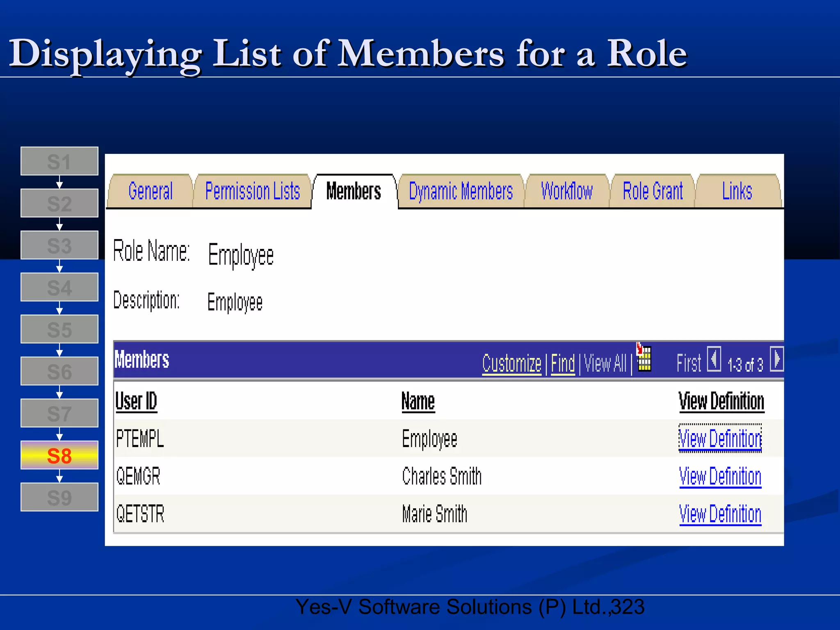
Task: Click the highlighted S8 step box
Action: tap(59, 455)
